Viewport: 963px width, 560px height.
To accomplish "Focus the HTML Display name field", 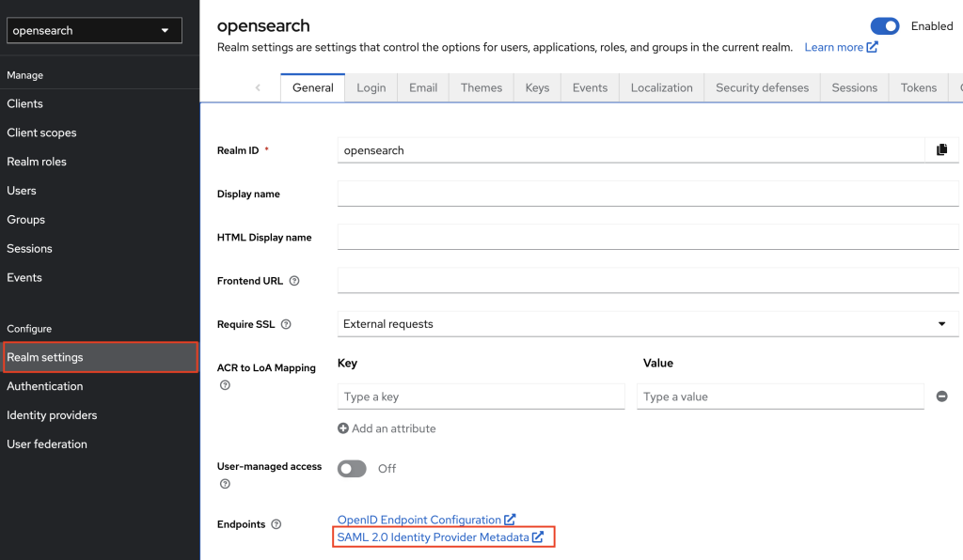I will 648,238.
